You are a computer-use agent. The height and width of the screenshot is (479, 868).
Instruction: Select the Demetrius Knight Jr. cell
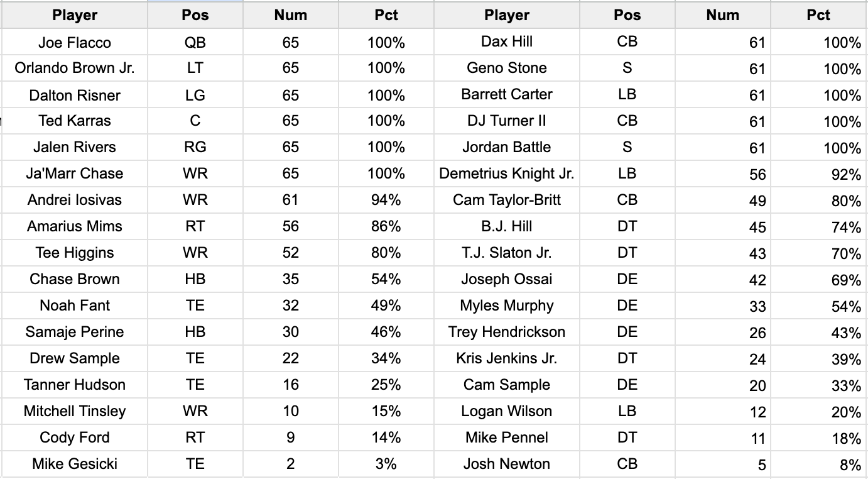pyautogui.click(x=506, y=173)
